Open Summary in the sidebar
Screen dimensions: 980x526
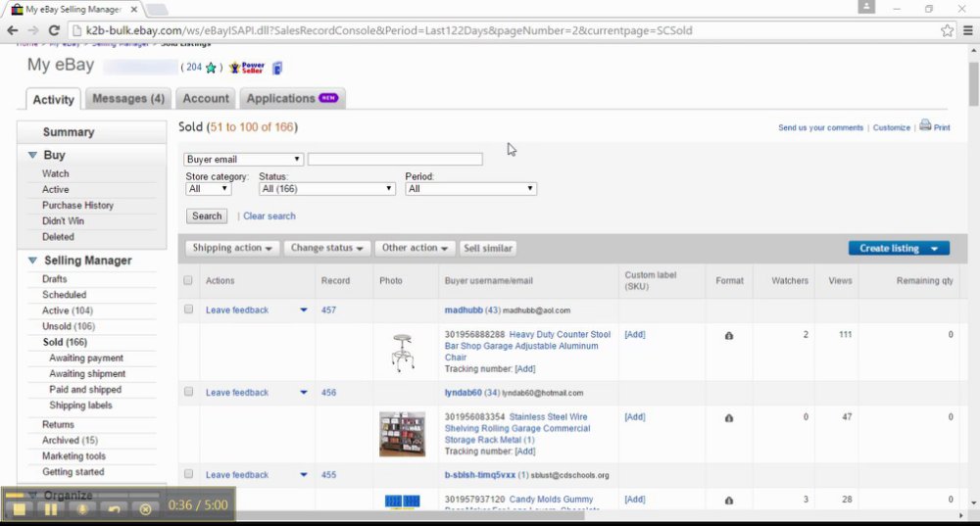pyautogui.click(x=69, y=132)
